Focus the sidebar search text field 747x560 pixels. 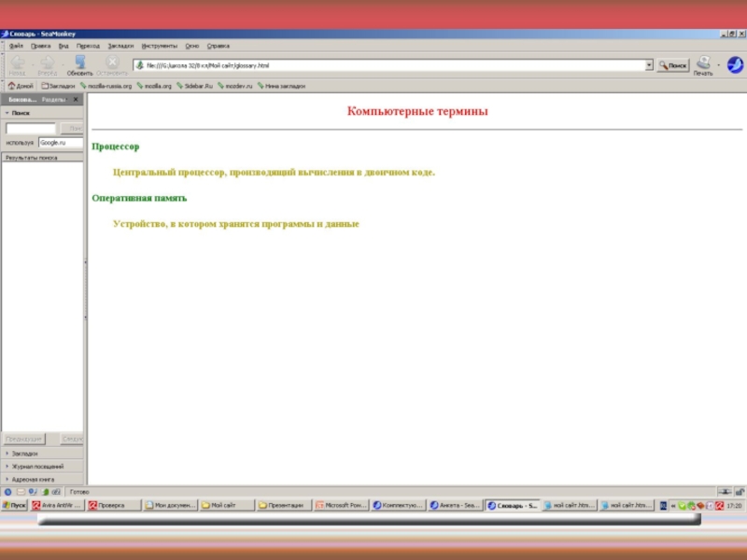click(31, 128)
